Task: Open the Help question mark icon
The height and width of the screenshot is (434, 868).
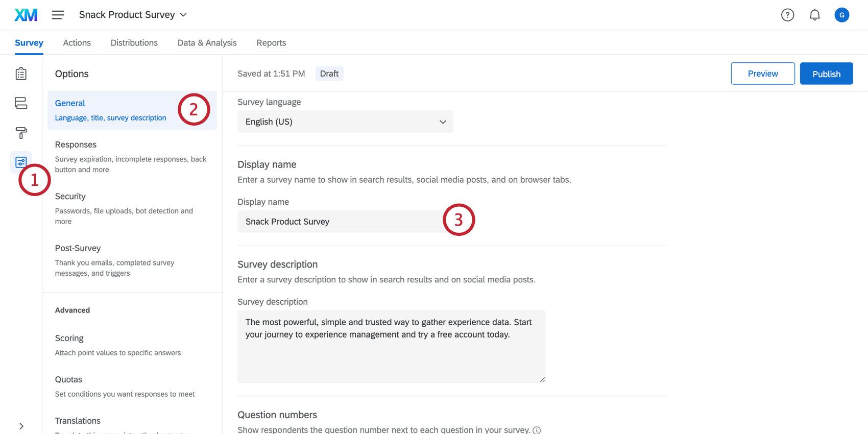Action: (x=787, y=15)
